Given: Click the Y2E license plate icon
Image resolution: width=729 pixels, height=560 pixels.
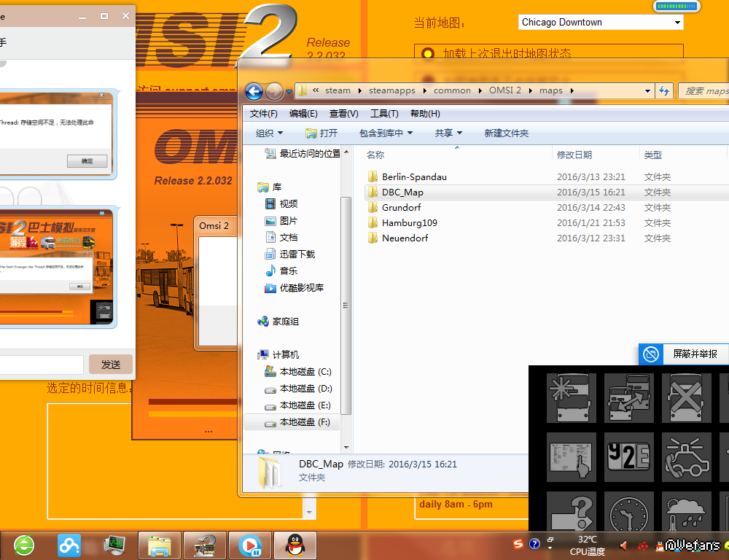Looking at the screenshot, I should 630,456.
